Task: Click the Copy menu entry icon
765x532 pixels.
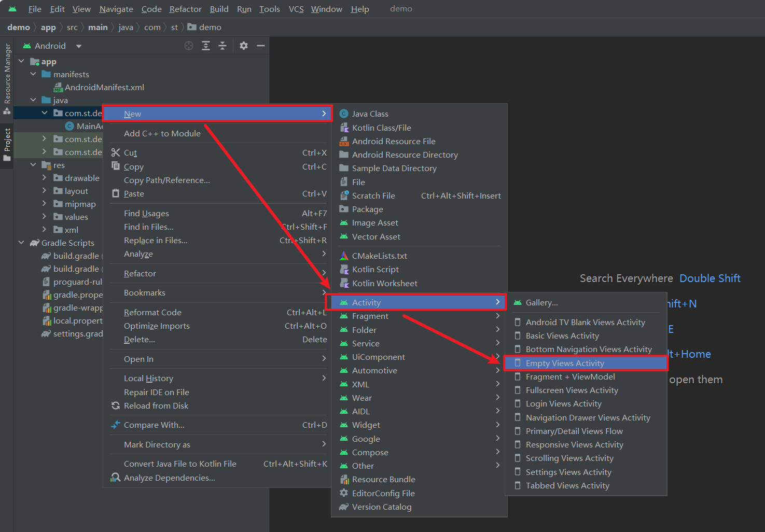Action: pos(116,166)
